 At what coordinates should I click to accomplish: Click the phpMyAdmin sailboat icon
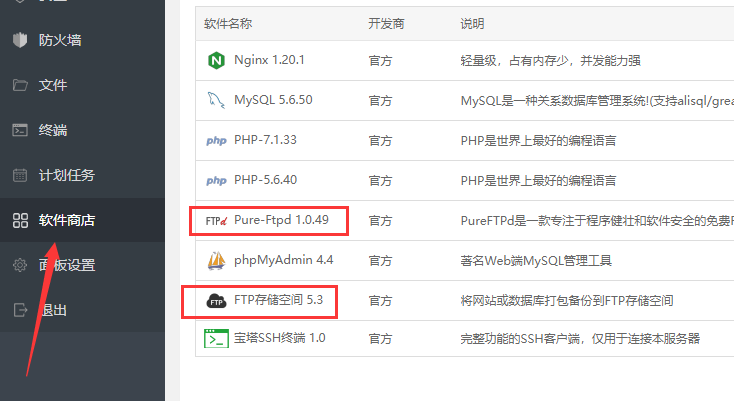click(216, 261)
